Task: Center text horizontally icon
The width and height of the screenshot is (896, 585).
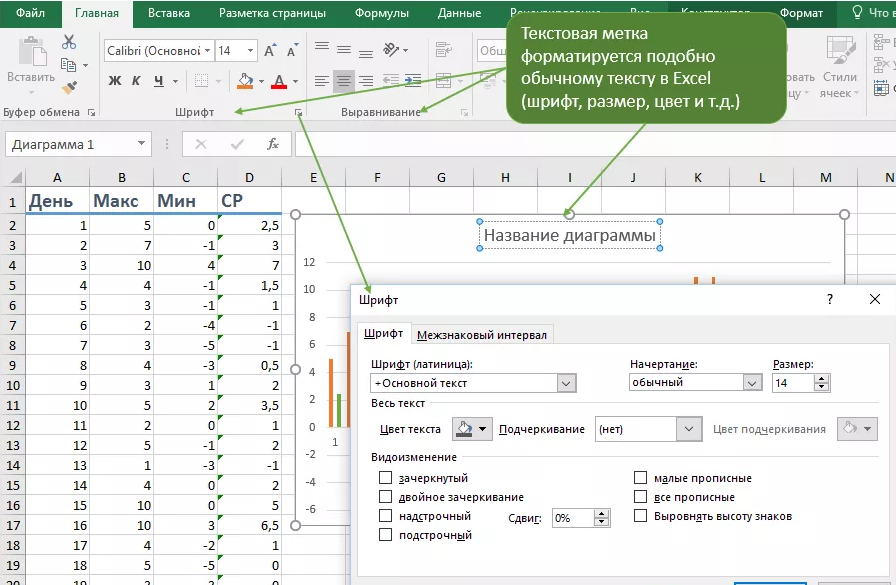Action: point(344,81)
